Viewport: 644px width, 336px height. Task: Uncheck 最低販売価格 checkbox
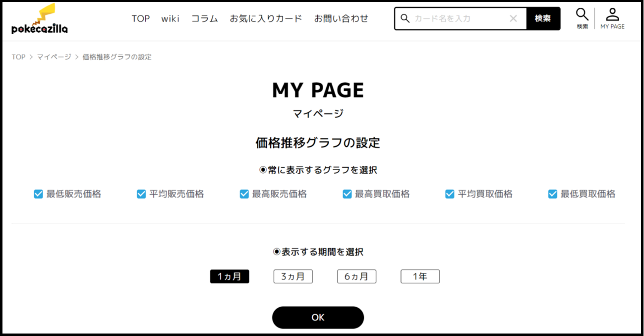(x=38, y=194)
